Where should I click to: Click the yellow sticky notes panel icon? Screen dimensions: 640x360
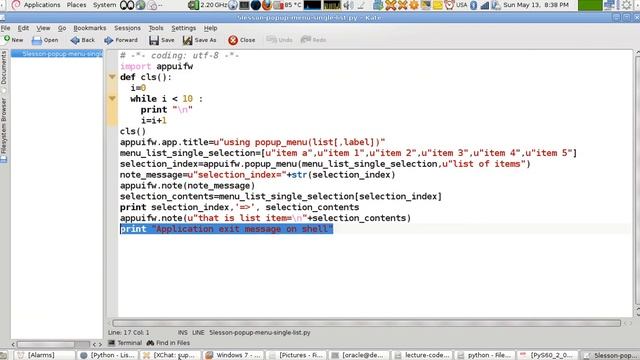pyautogui.click(x=438, y=5)
